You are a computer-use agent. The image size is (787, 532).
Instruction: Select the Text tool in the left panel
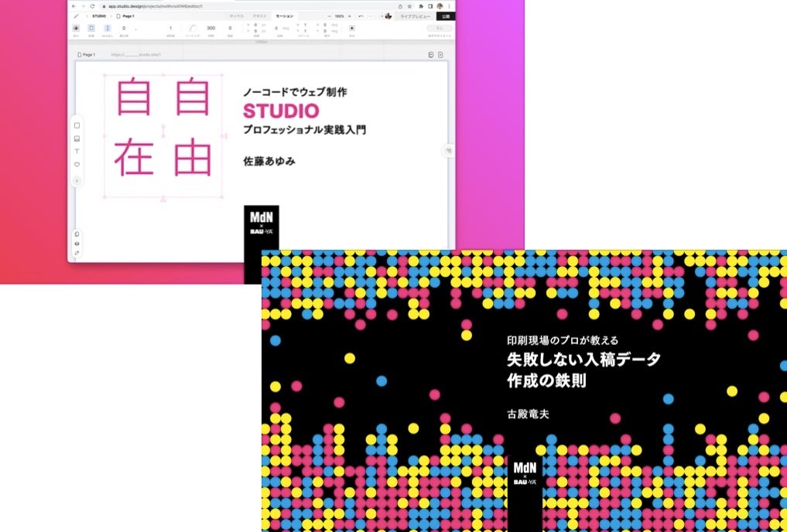click(77, 152)
